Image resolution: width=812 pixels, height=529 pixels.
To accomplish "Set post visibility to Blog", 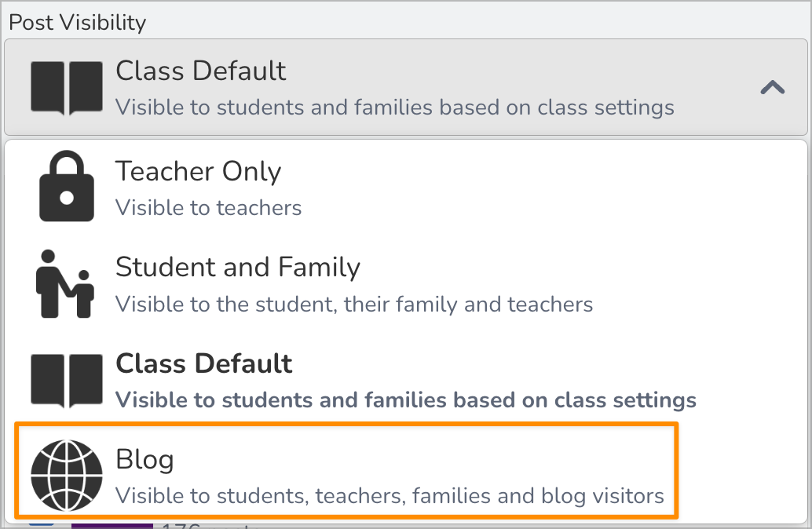I will [x=144, y=460].
